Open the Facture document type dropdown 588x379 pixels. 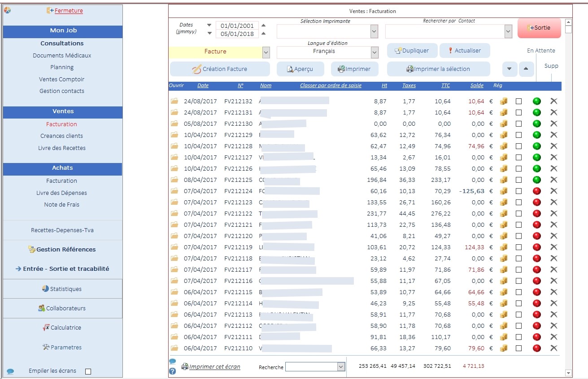click(x=266, y=52)
